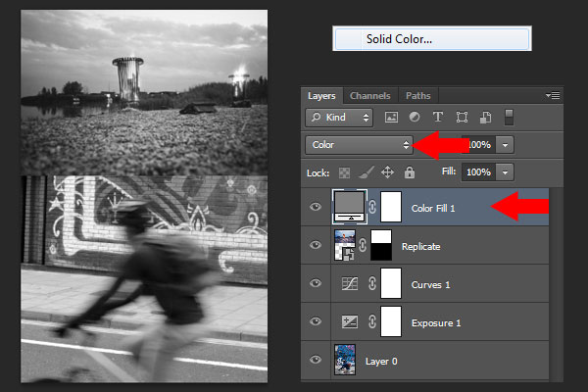Click link icon on Curves 1 layer

tap(372, 283)
